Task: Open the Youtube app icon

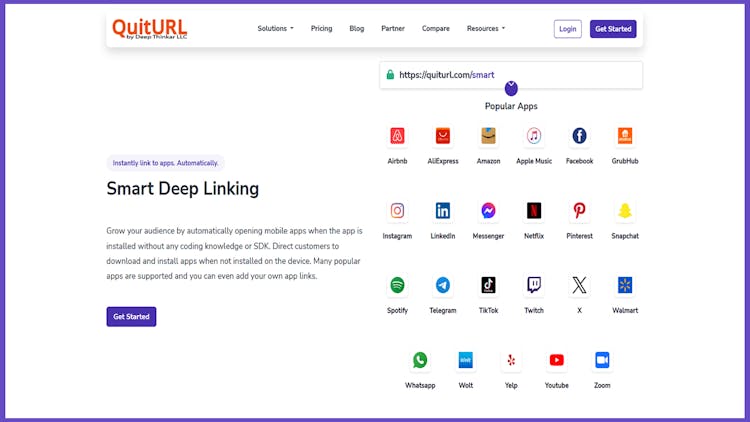Action: tap(557, 360)
